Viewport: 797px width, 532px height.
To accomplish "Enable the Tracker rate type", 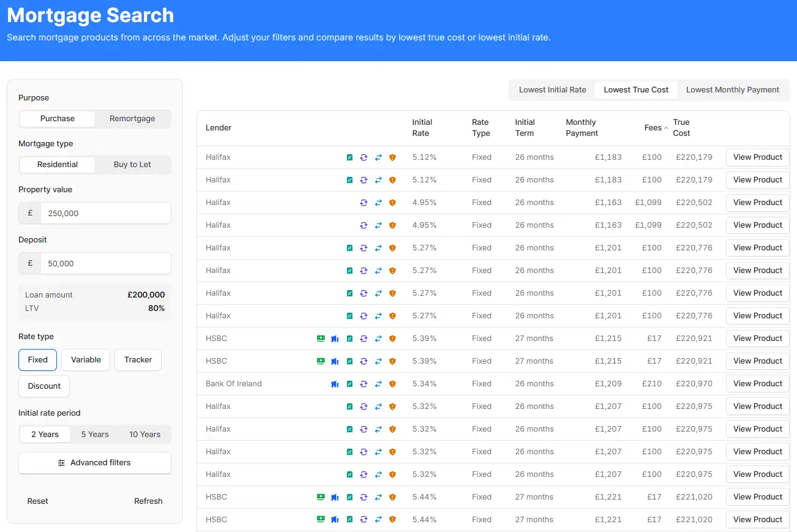I will click(x=138, y=360).
